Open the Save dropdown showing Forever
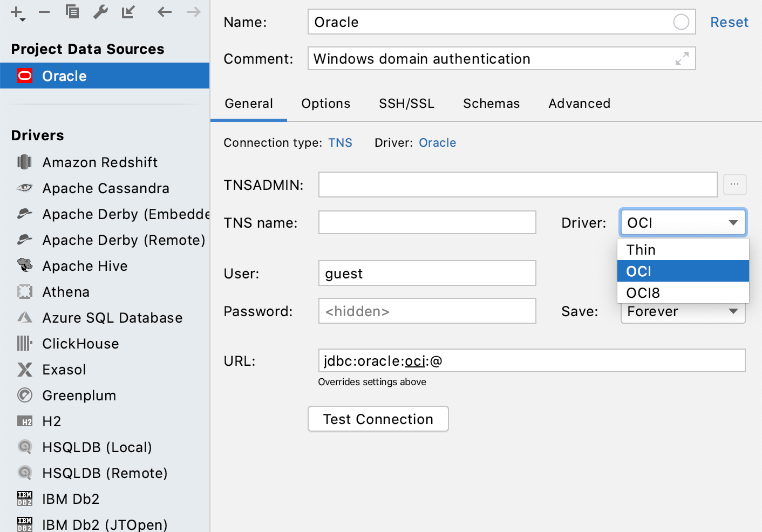The height and width of the screenshot is (532, 762). pyautogui.click(x=683, y=311)
